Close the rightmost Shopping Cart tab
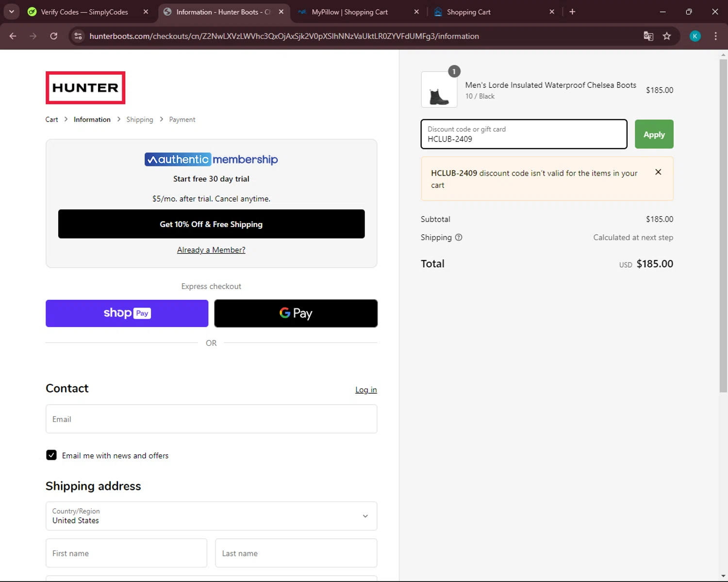Screen dimensions: 728x582 click(552, 12)
